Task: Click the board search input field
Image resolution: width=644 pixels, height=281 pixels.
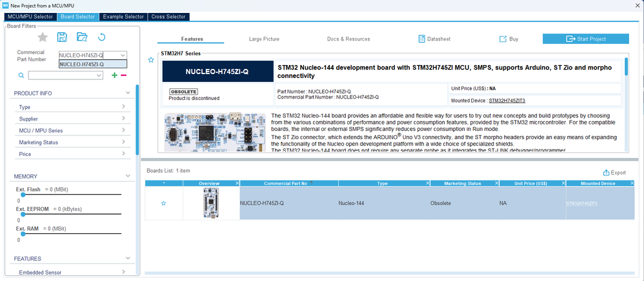Action: (x=61, y=75)
